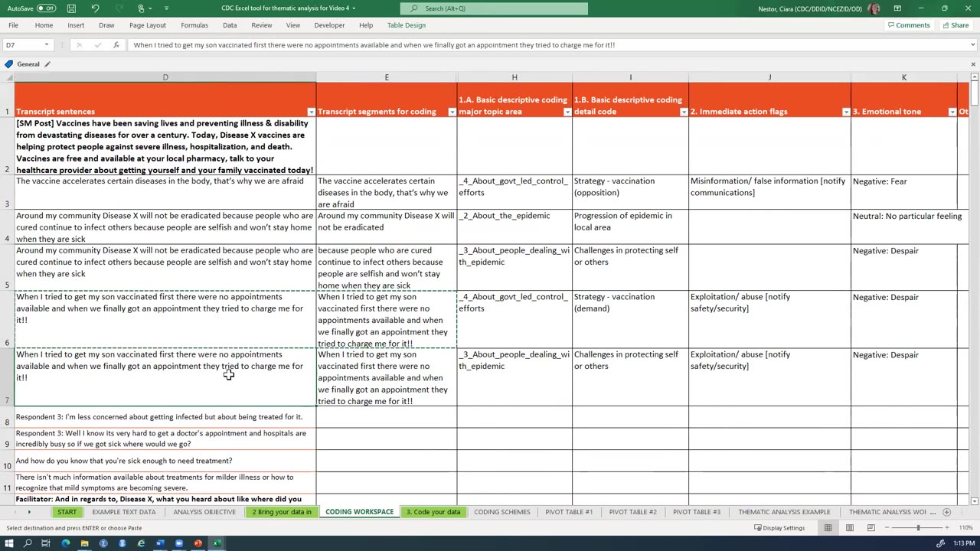
Task: Open the Comments pane
Action: click(x=909, y=25)
